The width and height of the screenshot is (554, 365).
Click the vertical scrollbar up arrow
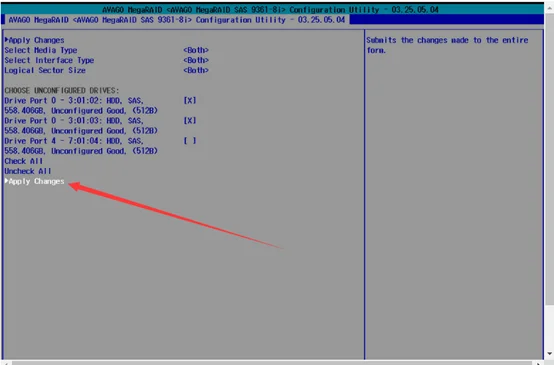pos(549,7)
